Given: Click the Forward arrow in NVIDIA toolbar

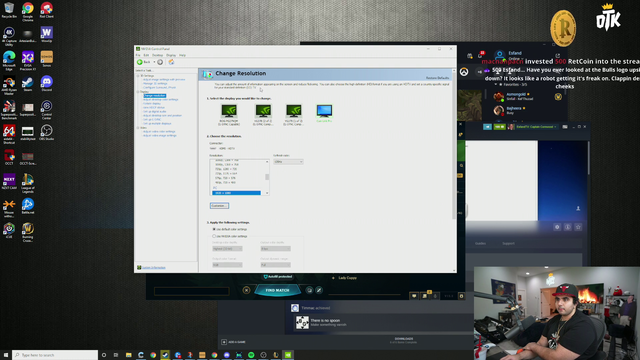Looking at the screenshot, I should click(160, 62).
